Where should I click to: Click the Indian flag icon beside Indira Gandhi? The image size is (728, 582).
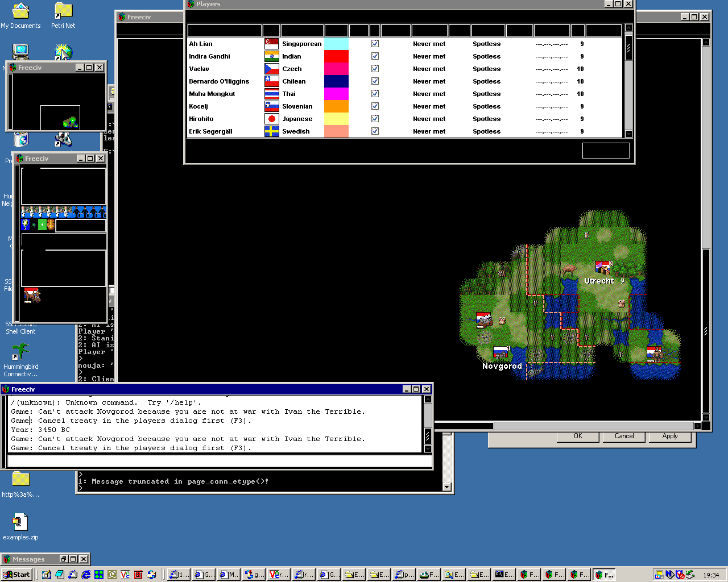point(271,56)
